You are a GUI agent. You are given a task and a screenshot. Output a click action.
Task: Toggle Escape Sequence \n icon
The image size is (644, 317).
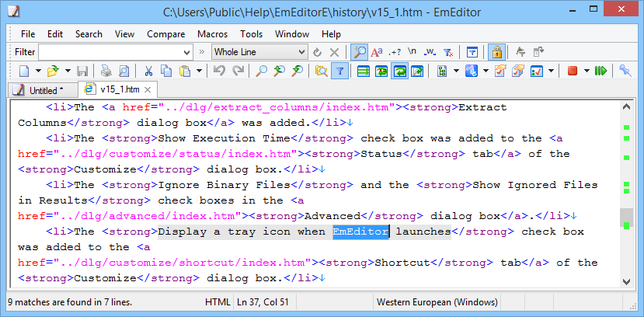tap(412, 51)
